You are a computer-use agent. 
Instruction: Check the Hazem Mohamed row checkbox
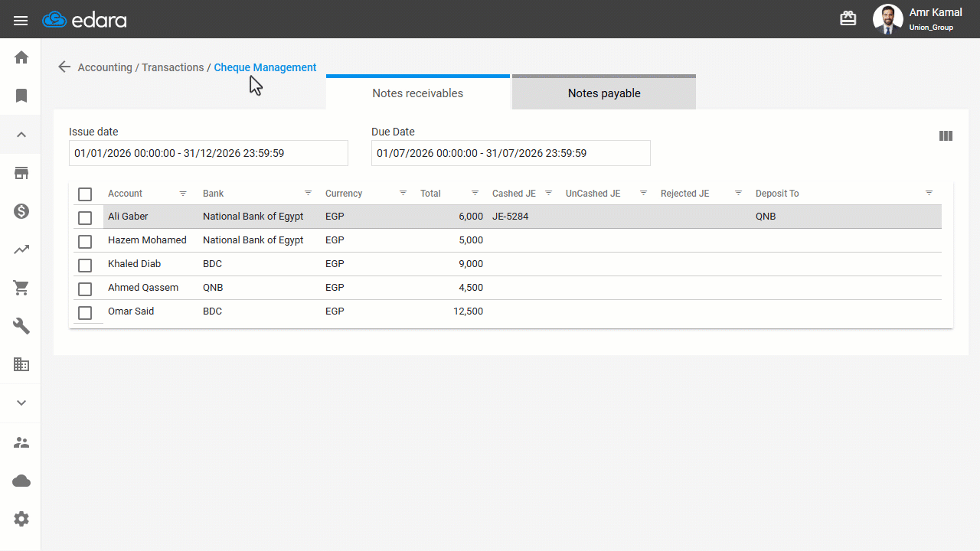tap(85, 242)
